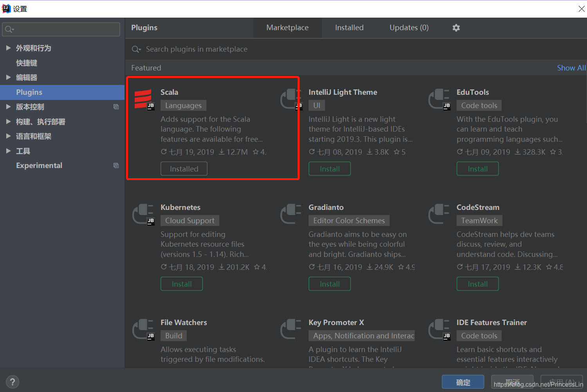Click the IDE Features Trainer plugin icon
The width and height of the screenshot is (587, 392).
coord(439,329)
